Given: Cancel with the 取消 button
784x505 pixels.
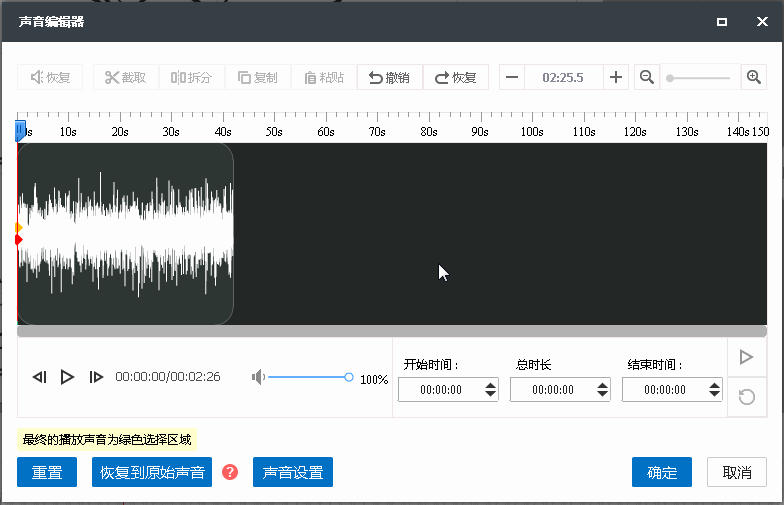Looking at the screenshot, I should [737, 472].
